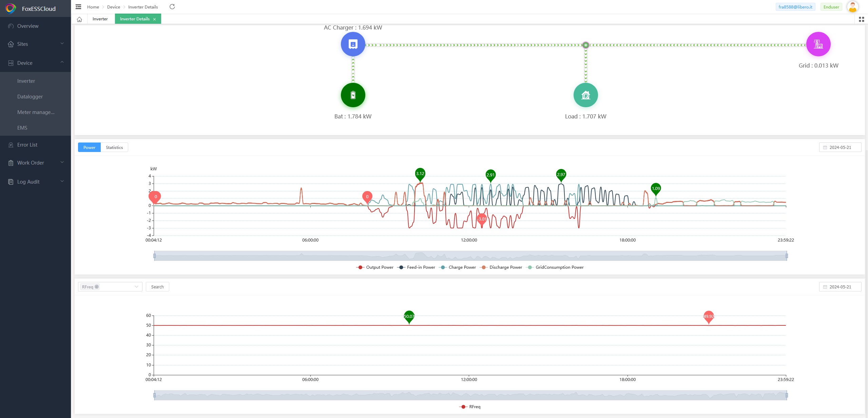Viewport: 868px width, 418px height.
Task: Switch to the Statistics tab
Action: pos(114,147)
